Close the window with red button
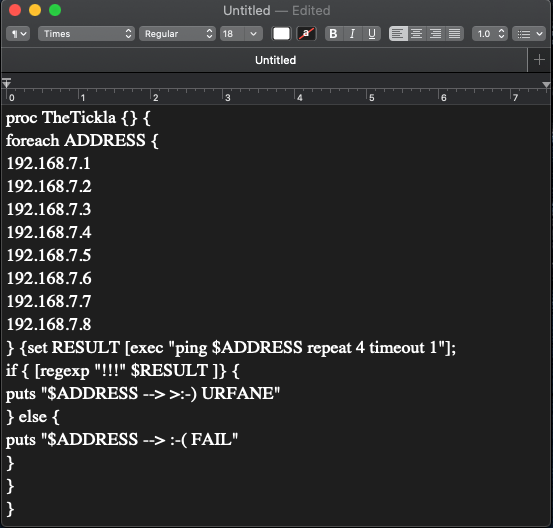 click(15, 10)
